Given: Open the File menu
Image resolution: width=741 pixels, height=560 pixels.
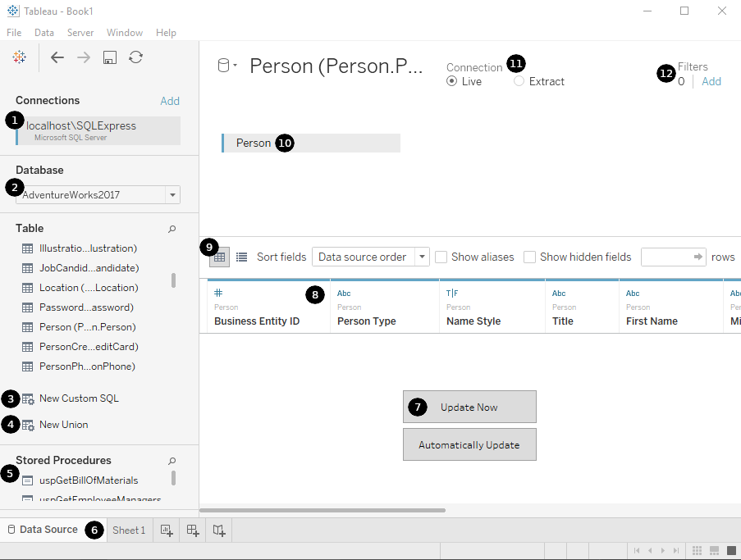Looking at the screenshot, I should point(14,33).
